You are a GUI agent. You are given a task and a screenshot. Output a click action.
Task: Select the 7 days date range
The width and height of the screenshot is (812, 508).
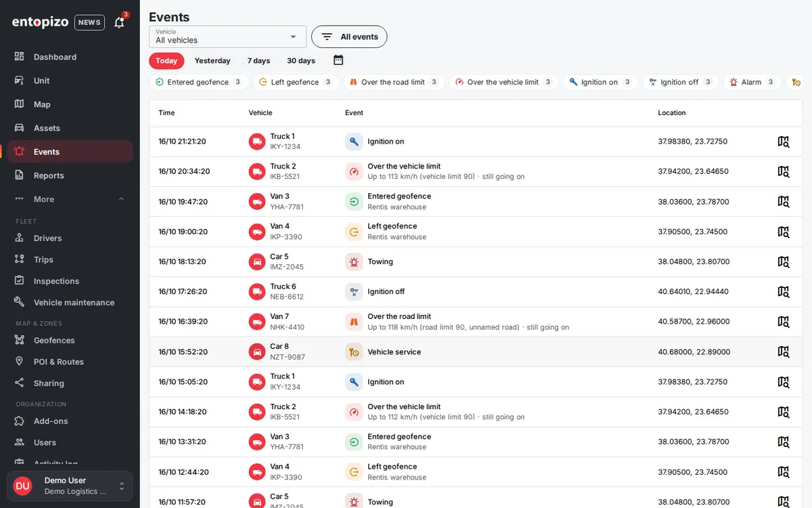pyautogui.click(x=258, y=61)
